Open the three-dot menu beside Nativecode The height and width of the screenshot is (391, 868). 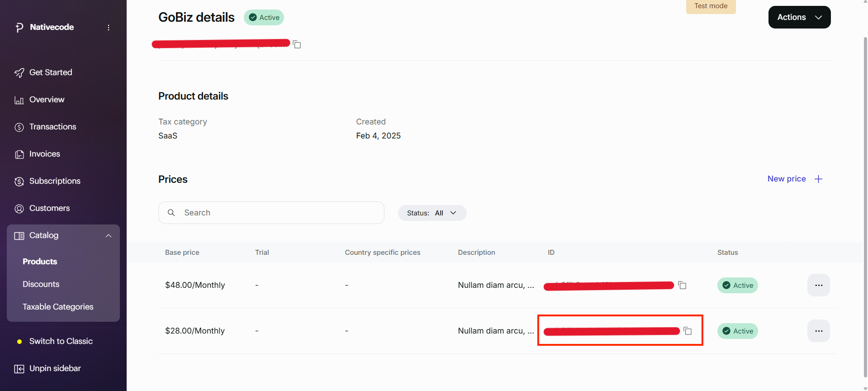pyautogui.click(x=109, y=28)
